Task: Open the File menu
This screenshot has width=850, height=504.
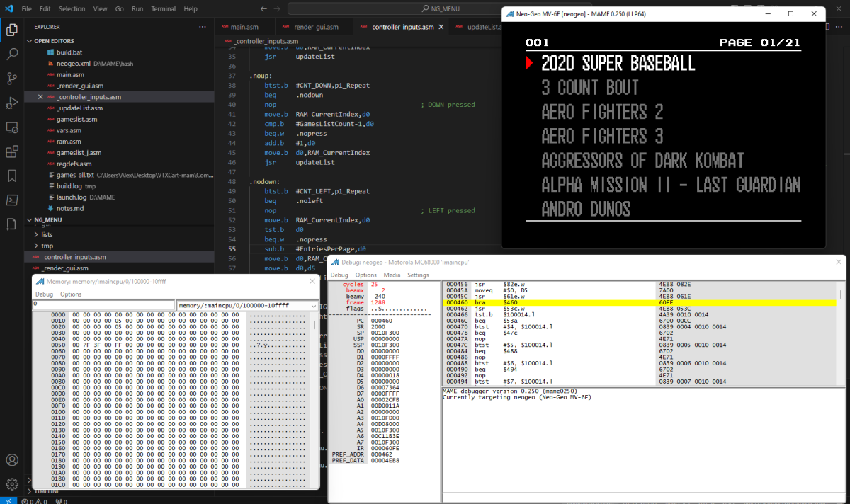Action: (x=26, y=9)
